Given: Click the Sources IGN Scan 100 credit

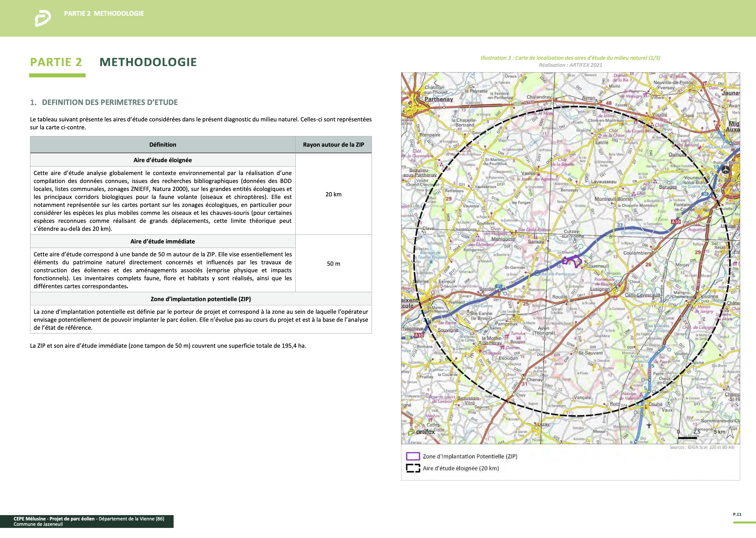Looking at the screenshot, I should 702,447.
